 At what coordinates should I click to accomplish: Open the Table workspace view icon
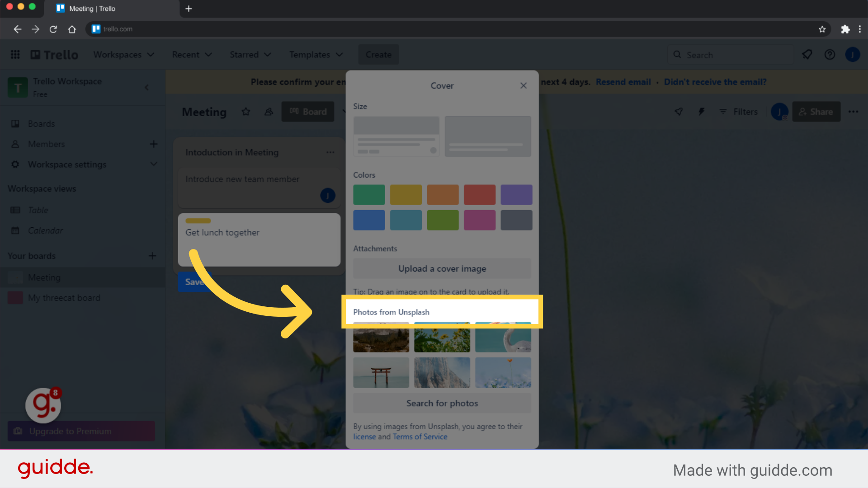[15, 210]
